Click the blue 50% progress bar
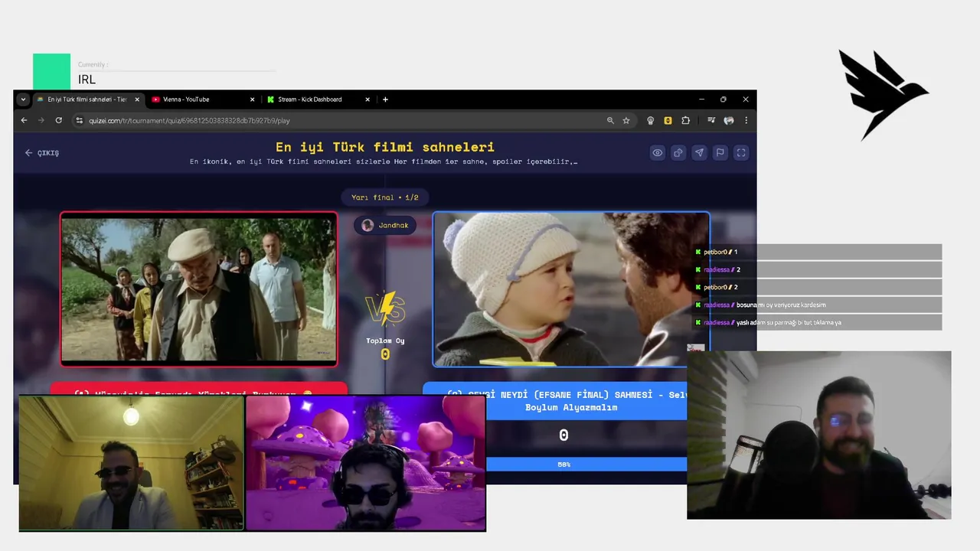The width and height of the screenshot is (980, 551). click(586, 465)
